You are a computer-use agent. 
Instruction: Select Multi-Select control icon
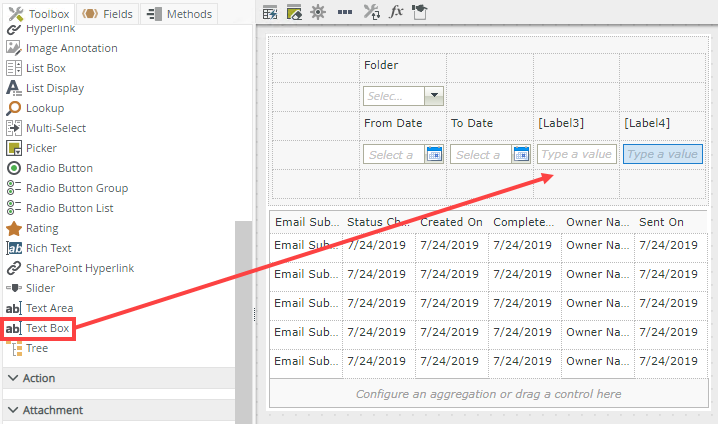coord(14,128)
